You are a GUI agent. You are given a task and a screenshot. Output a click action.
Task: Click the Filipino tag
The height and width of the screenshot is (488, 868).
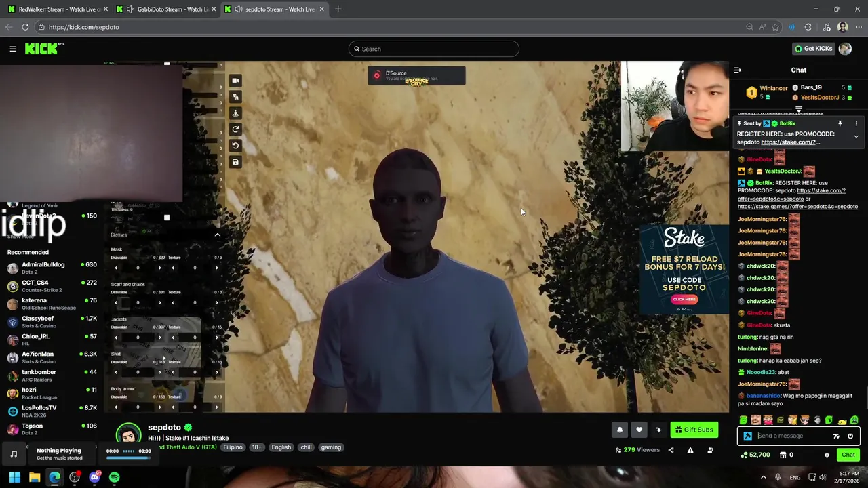coord(233,447)
